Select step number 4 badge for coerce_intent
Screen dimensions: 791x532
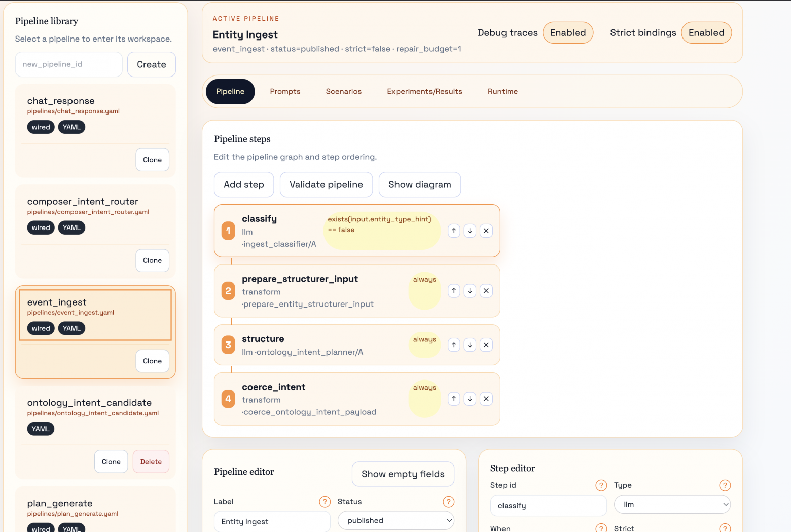click(228, 399)
